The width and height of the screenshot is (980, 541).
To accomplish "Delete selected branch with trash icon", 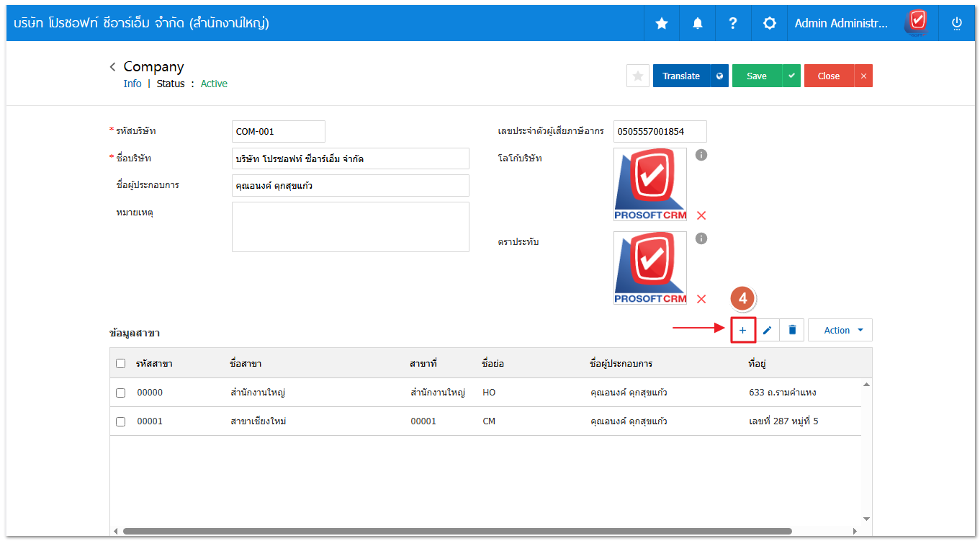I will pyautogui.click(x=792, y=330).
